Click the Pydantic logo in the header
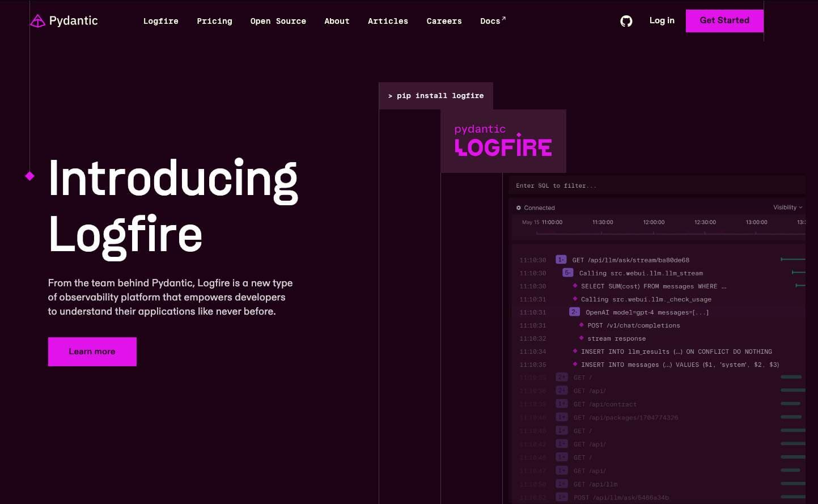818x504 pixels. point(63,21)
